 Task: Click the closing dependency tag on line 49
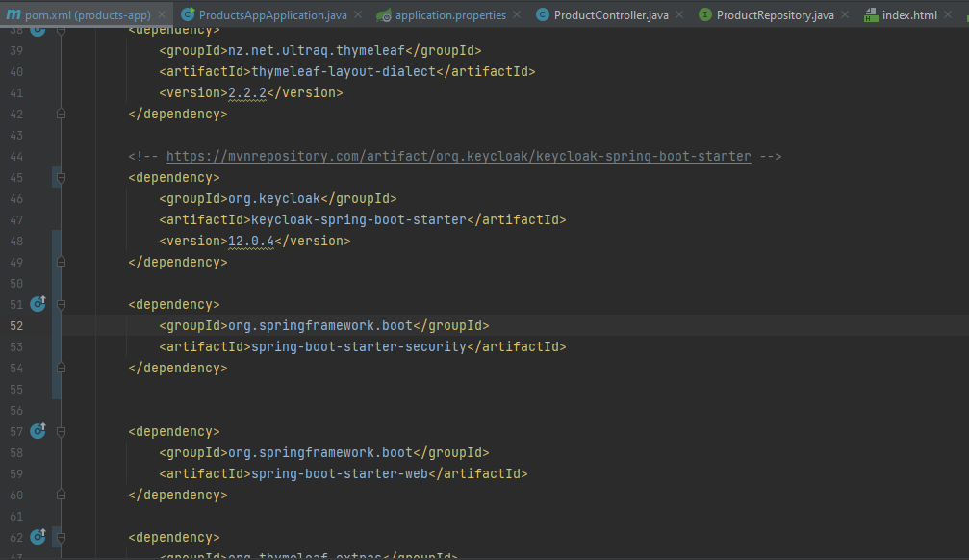[x=178, y=262]
